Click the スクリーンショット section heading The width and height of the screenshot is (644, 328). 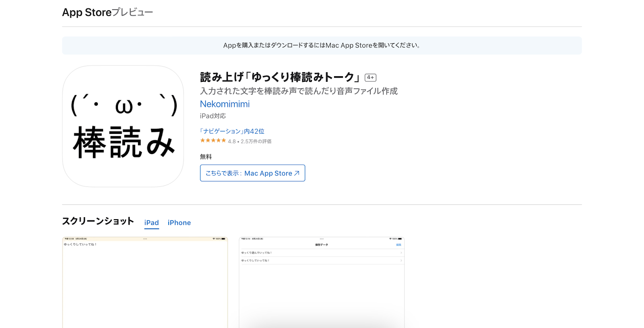[98, 221]
